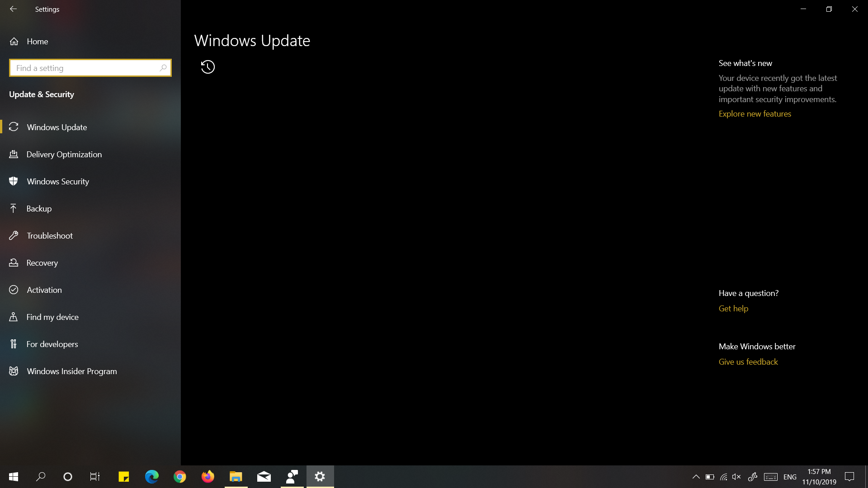
Task: Open taskbar search magnifier
Action: [41, 477]
